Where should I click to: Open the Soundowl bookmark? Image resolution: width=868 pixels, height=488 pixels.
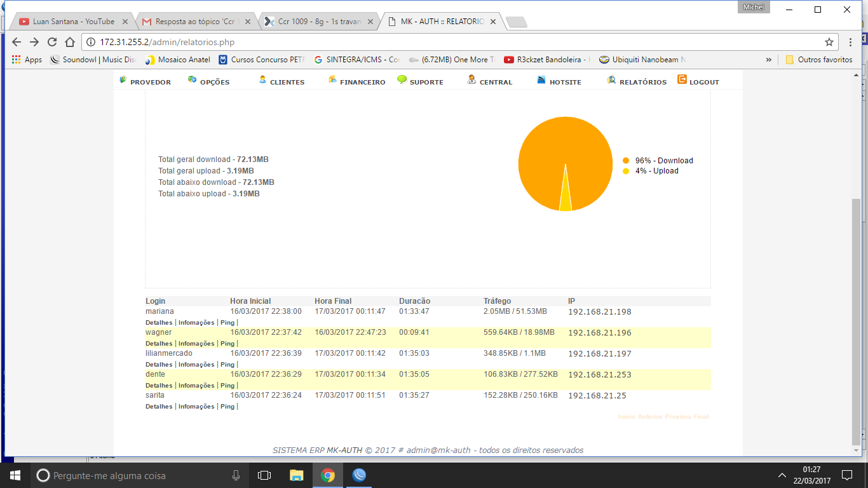[93, 60]
